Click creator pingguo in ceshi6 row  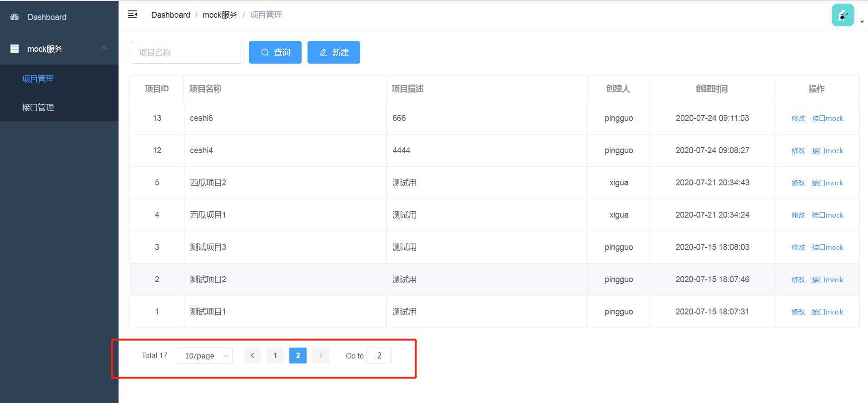[619, 118]
